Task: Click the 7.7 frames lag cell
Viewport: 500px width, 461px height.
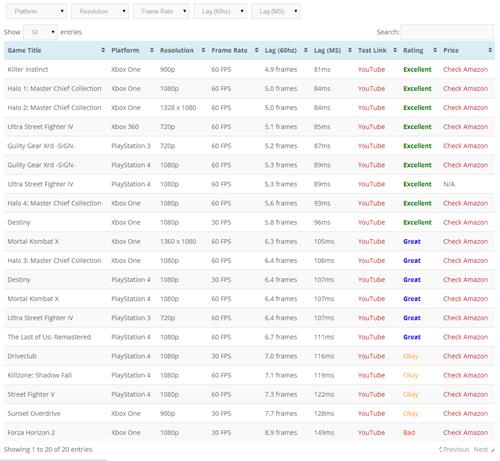Action: click(281, 413)
